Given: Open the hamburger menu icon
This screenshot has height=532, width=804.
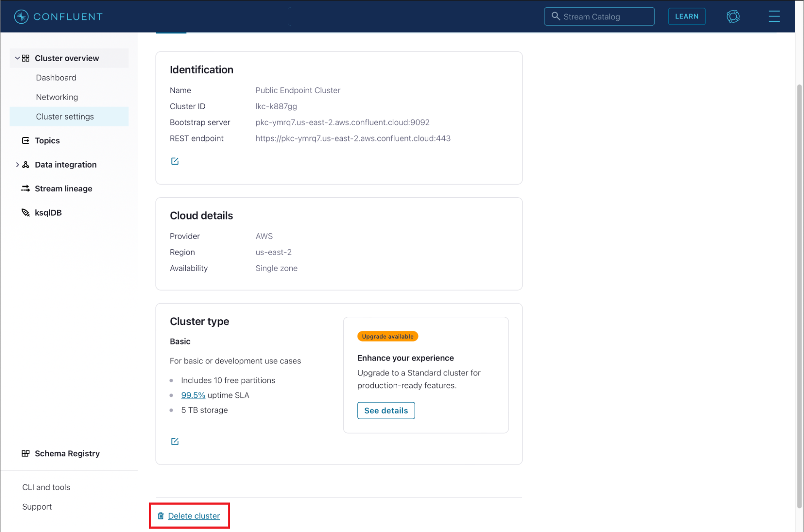Looking at the screenshot, I should coord(774,16).
